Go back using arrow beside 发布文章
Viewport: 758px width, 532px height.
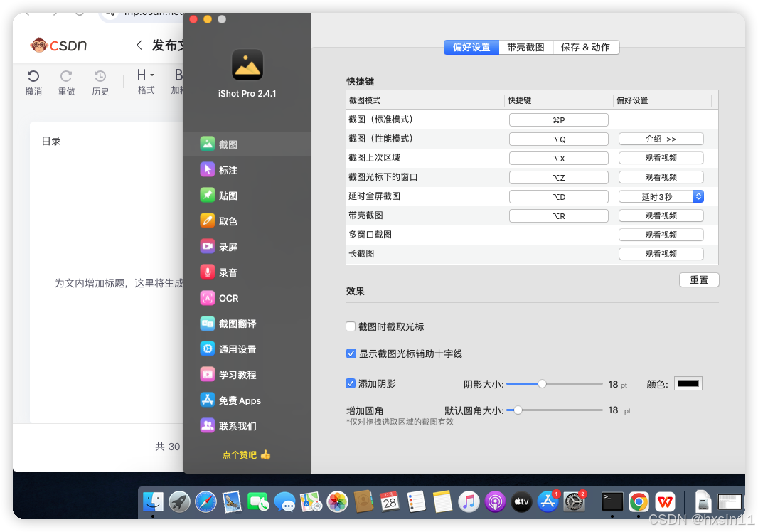coord(139,46)
